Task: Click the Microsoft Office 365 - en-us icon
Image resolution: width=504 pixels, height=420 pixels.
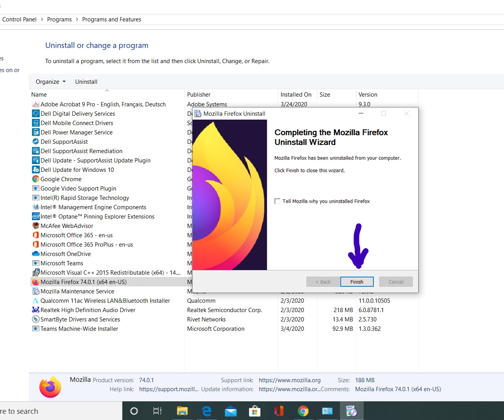Action: pyautogui.click(x=35, y=235)
